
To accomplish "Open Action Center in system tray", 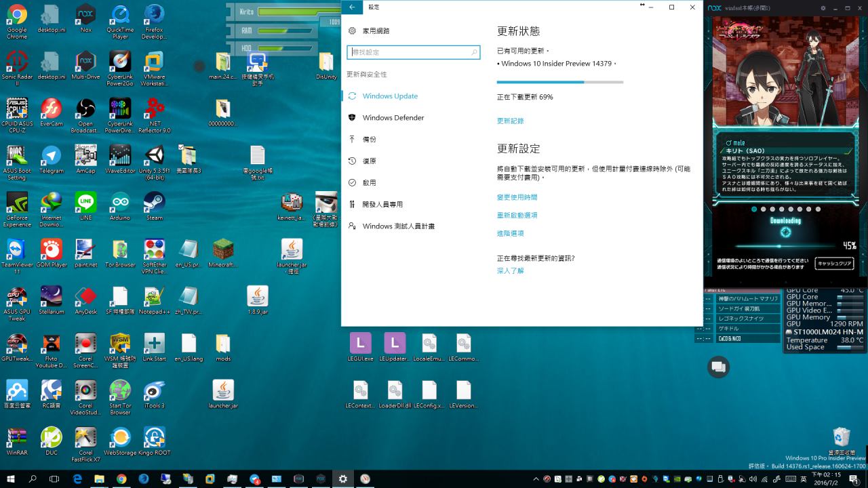I will [x=854, y=479].
